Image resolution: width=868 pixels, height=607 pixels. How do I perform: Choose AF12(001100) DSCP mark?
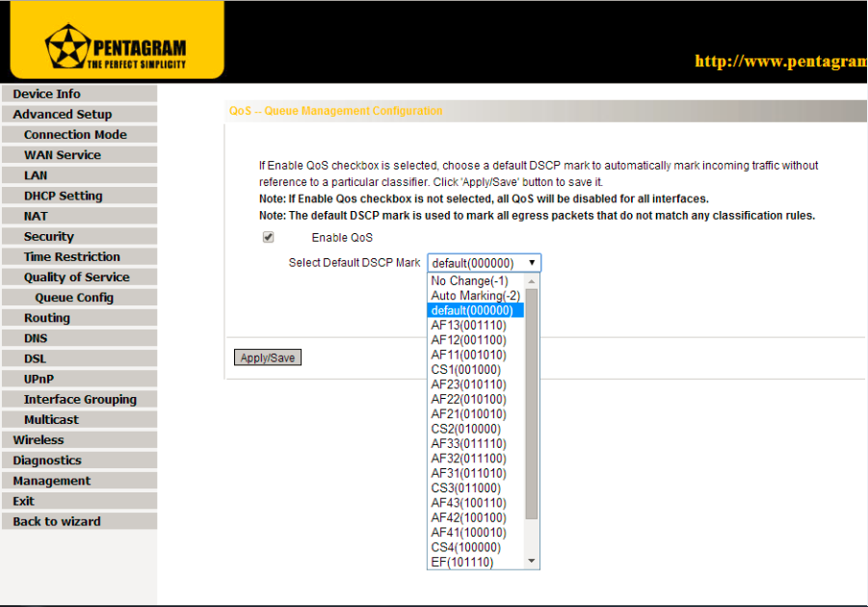point(476,340)
